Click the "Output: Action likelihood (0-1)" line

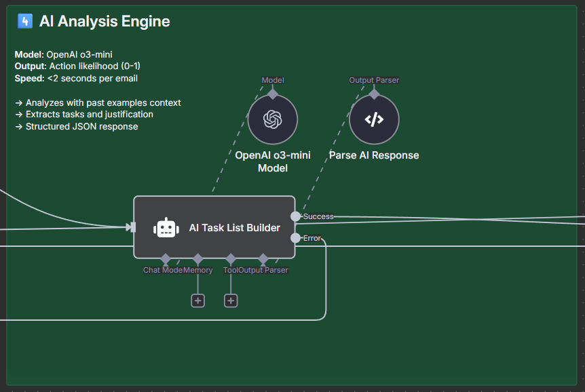pos(77,66)
